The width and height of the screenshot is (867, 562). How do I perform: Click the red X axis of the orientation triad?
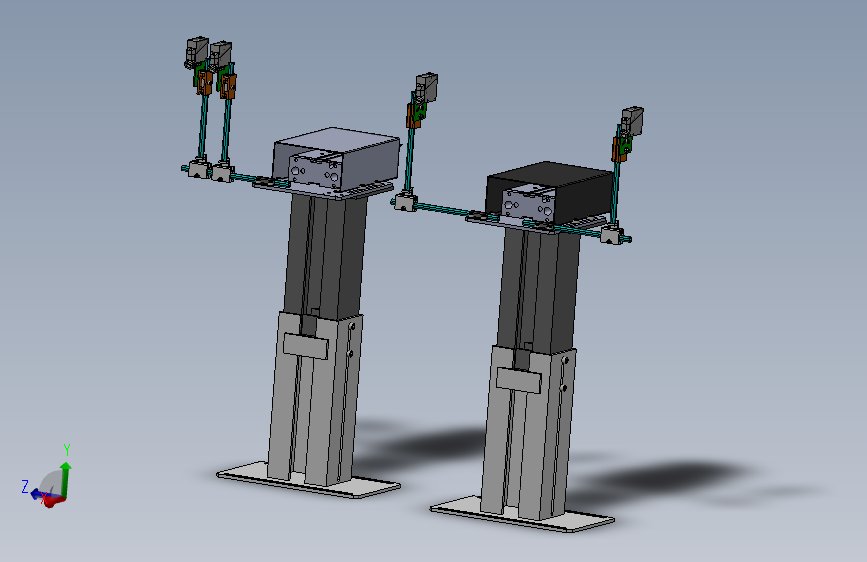click(54, 502)
